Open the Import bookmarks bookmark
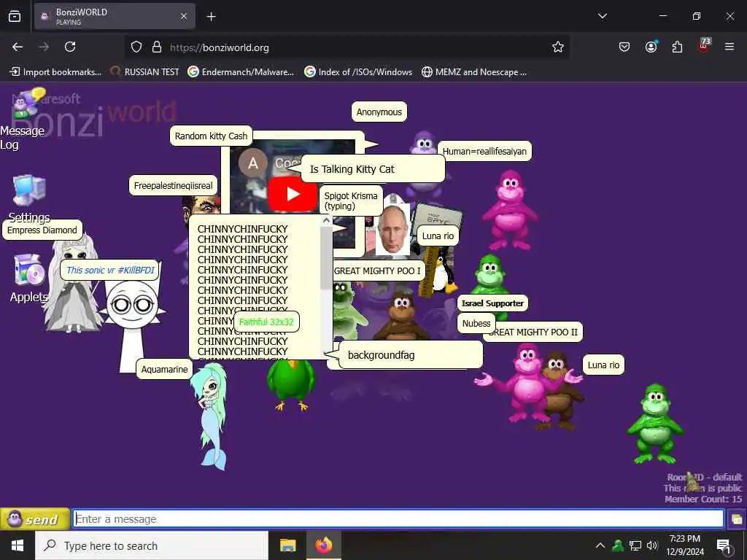 pos(55,72)
